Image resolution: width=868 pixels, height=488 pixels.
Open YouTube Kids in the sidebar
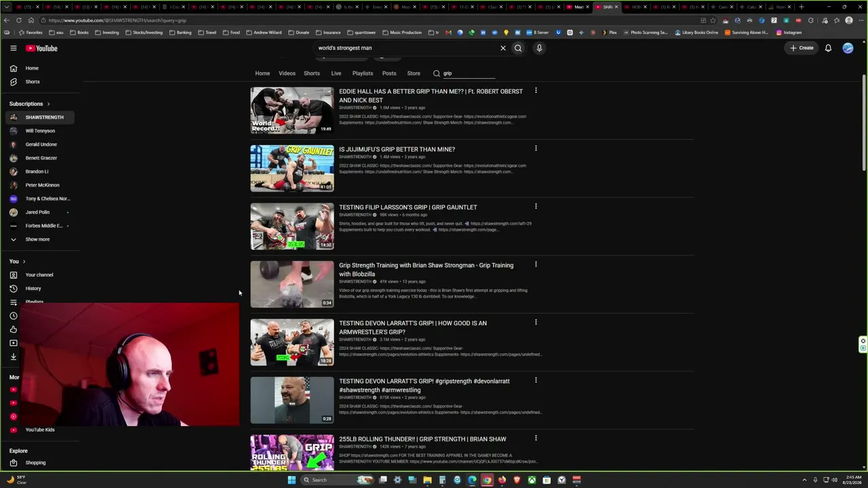coord(39,430)
